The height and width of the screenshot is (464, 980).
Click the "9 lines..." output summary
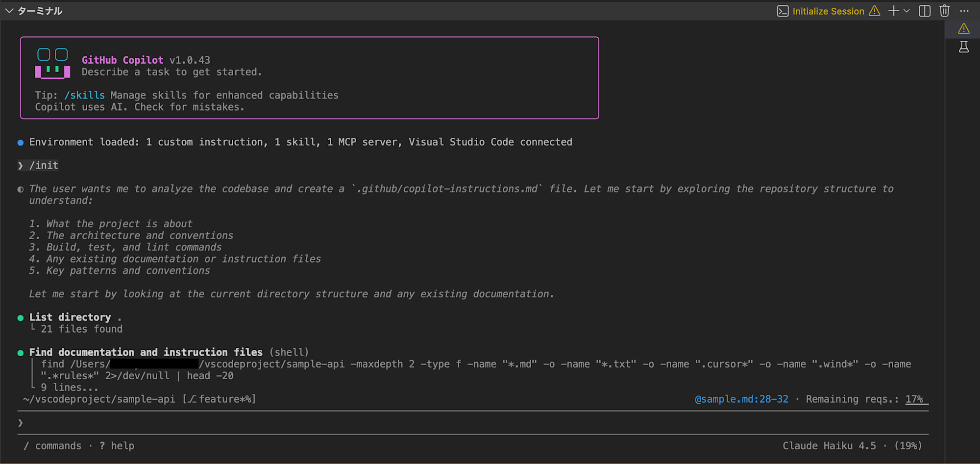coord(70,388)
